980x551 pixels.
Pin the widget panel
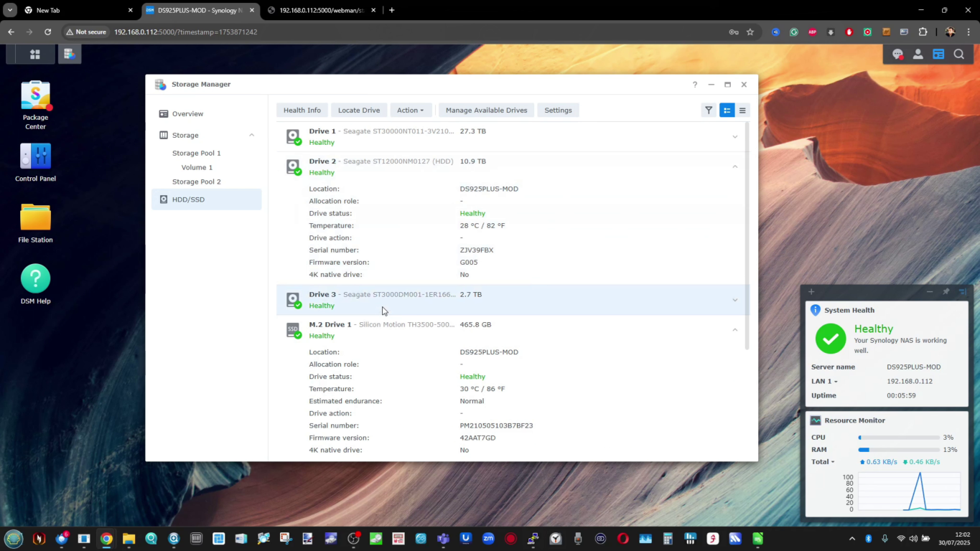click(946, 291)
